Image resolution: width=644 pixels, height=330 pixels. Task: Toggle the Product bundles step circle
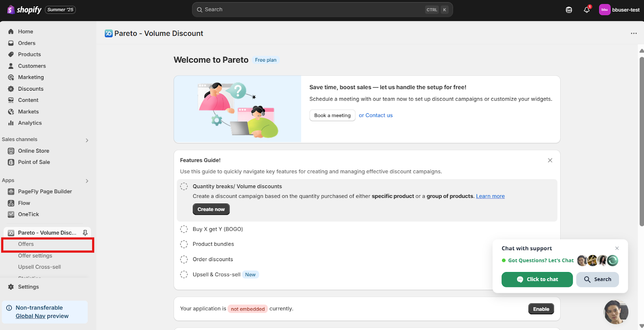point(184,244)
